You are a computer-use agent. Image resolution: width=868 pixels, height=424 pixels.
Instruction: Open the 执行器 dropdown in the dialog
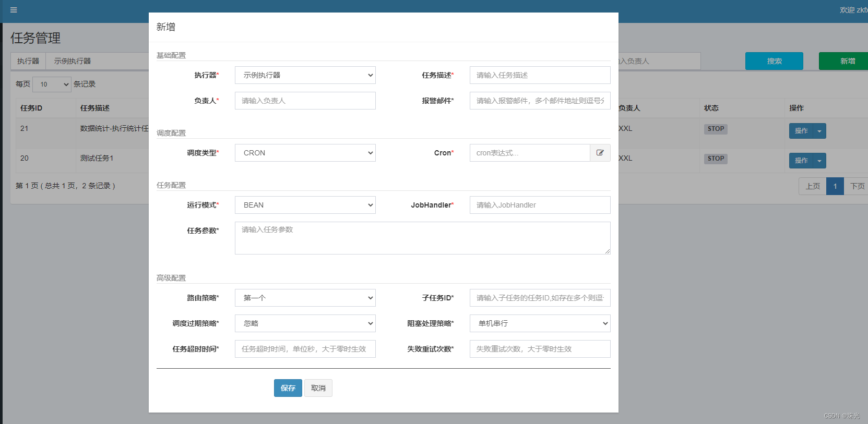tap(305, 75)
